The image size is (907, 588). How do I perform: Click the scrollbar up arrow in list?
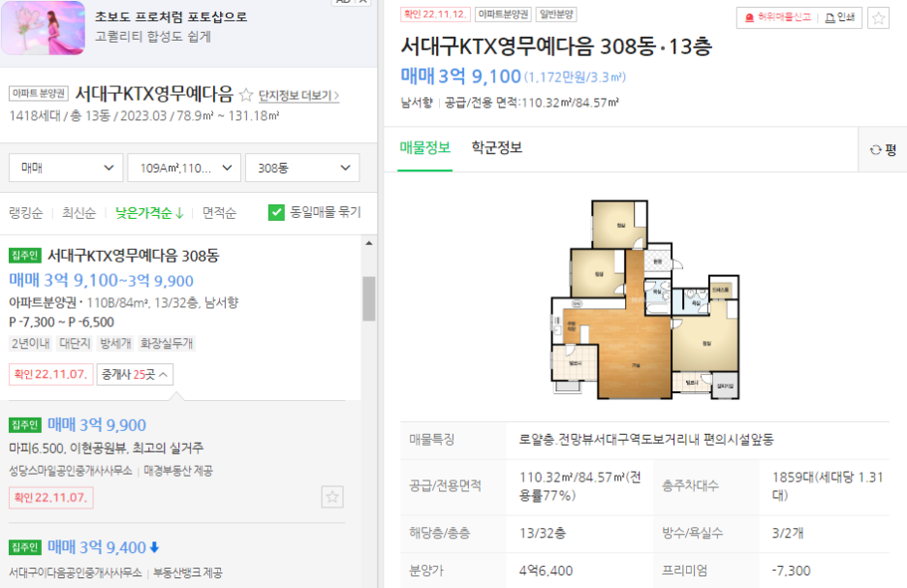tap(369, 243)
